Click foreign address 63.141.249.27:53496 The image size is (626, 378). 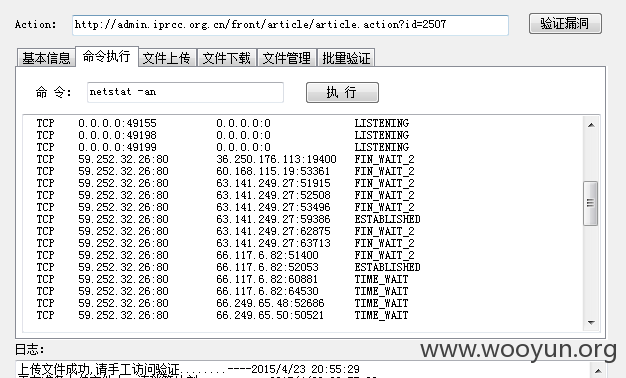273,207
